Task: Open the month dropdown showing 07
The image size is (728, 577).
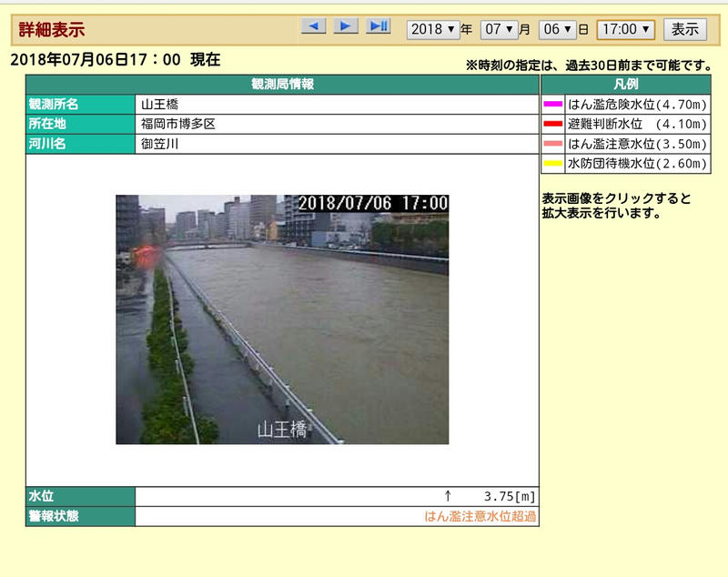Action: [x=499, y=30]
